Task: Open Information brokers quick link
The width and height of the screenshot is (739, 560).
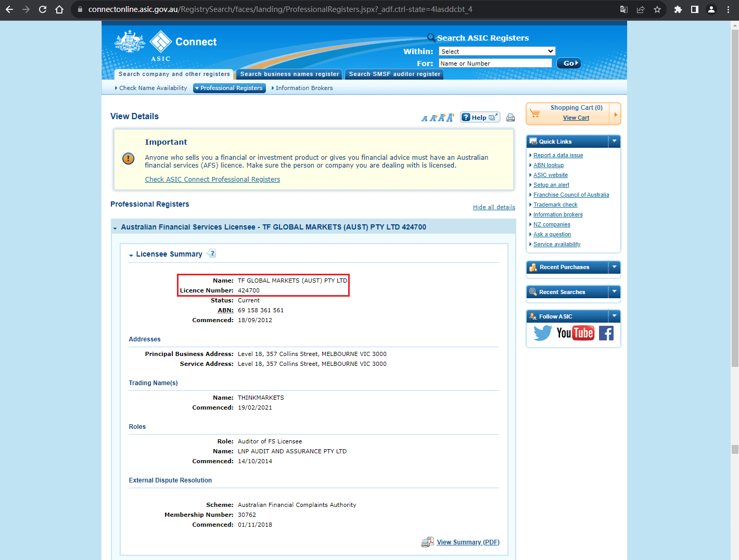Action: tap(558, 214)
